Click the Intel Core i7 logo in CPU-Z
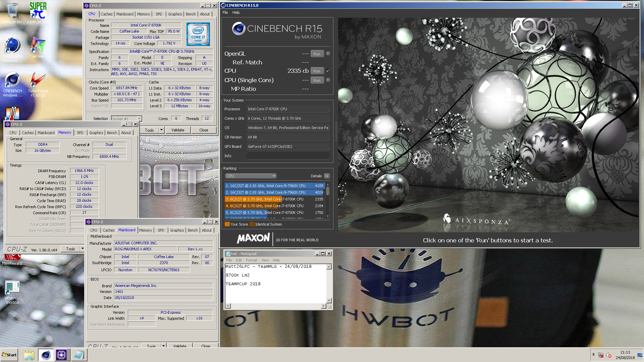Image resolution: width=644 pixels, height=362 pixels. pyautogui.click(x=198, y=34)
